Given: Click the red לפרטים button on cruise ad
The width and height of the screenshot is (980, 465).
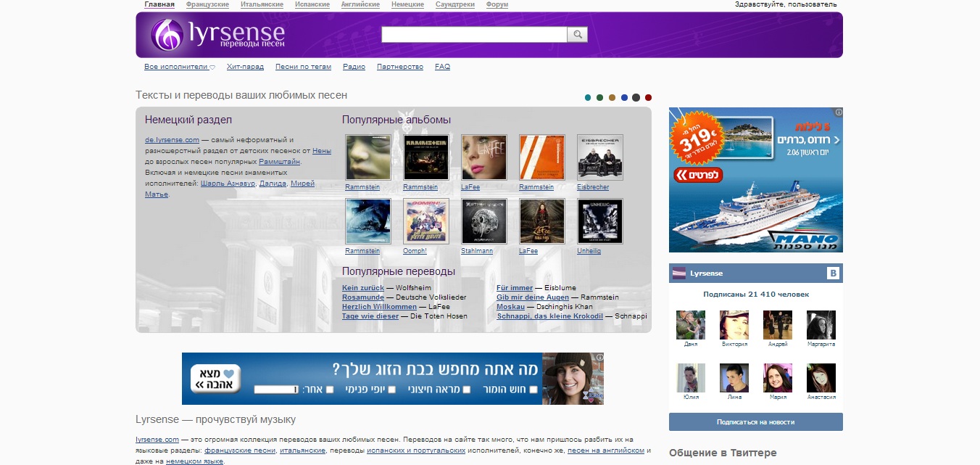Looking at the screenshot, I should [x=698, y=175].
